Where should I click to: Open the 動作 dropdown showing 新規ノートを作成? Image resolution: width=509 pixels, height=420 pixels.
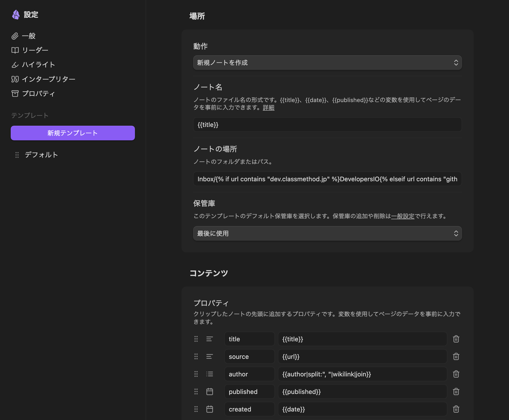327,63
